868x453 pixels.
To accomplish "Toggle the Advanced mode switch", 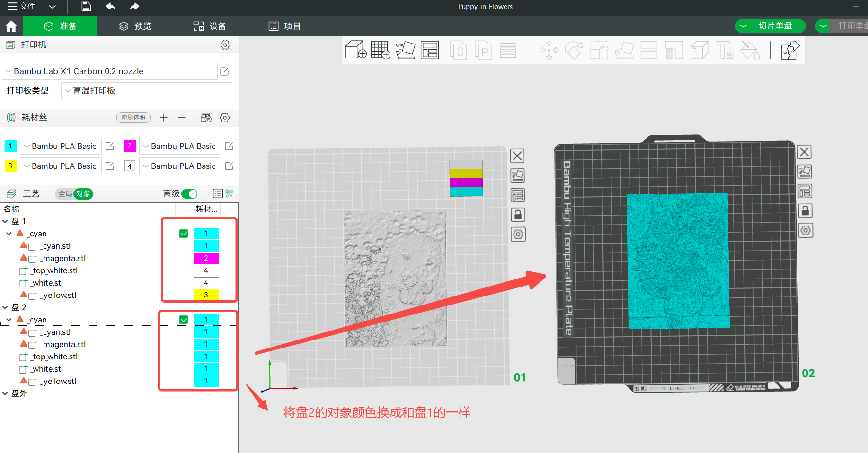I will [189, 194].
